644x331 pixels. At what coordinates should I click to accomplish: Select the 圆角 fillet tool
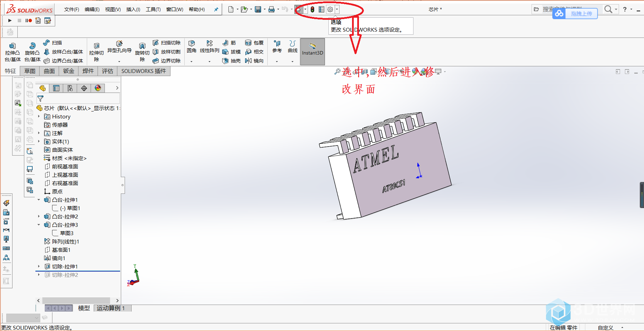192,47
